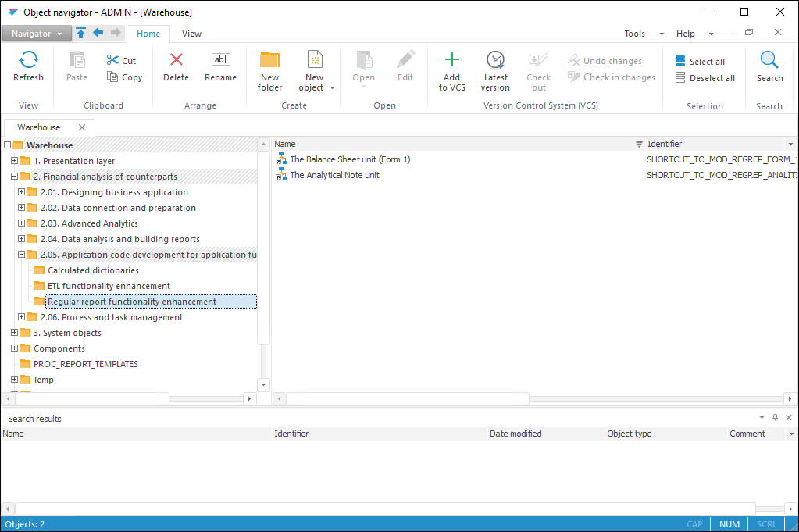The height and width of the screenshot is (532, 799).
Task: Close the Warehouse tab
Action: (82, 127)
